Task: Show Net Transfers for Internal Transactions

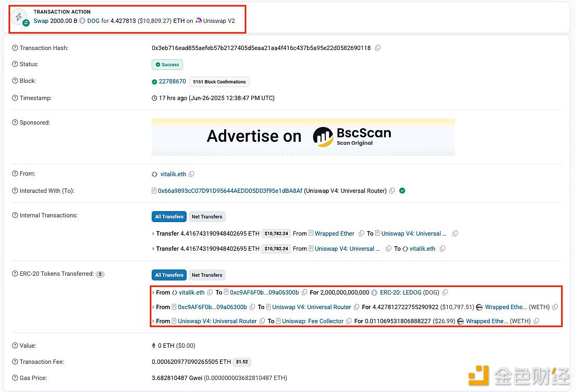Action: pyautogui.click(x=207, y=217)
